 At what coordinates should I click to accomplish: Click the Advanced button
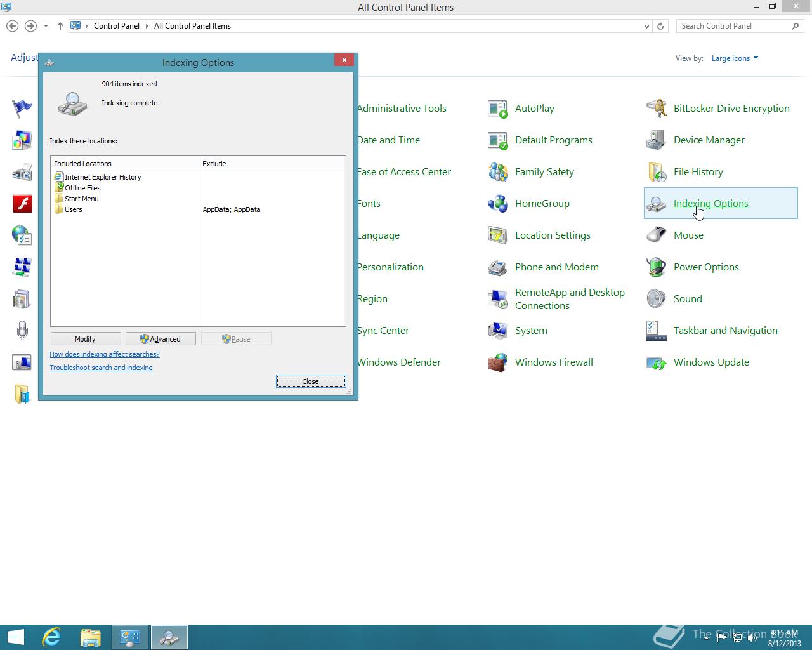coord(160,339)
